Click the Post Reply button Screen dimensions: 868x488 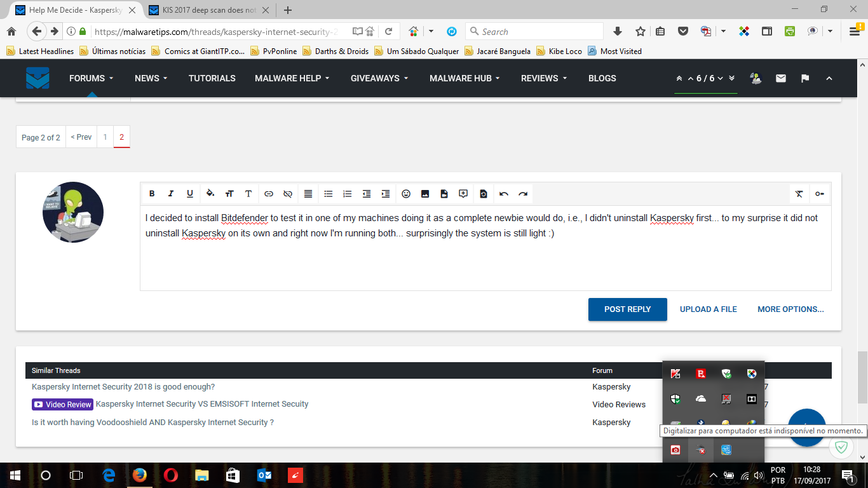(628, 309)
